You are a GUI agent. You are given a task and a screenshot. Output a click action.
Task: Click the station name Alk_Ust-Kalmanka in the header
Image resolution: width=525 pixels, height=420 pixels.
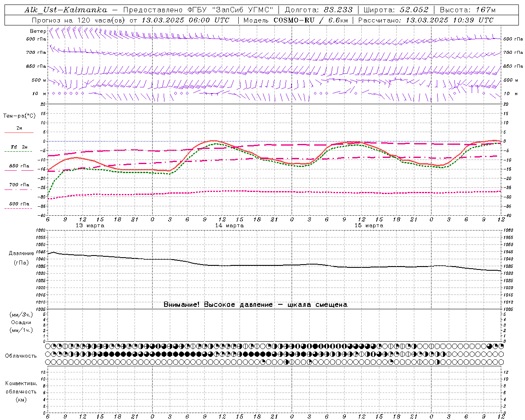coord(65,10)
